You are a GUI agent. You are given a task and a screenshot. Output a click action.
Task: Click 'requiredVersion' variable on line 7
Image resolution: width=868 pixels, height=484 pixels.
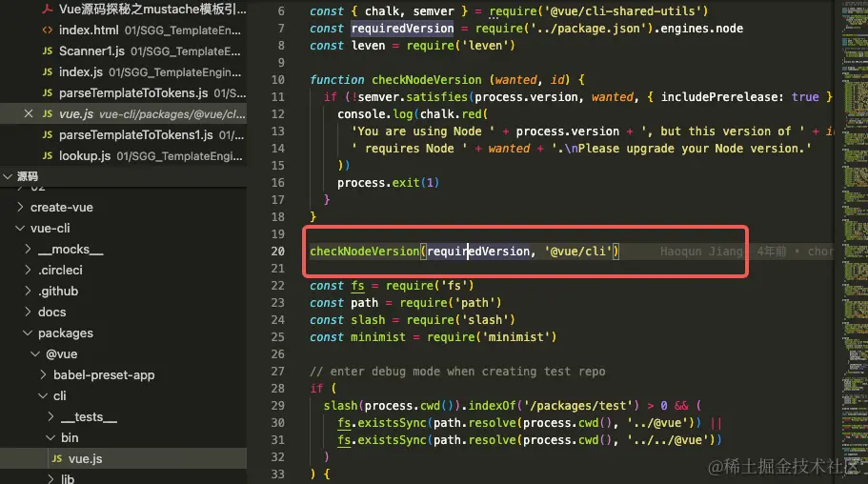click(x=402, y=29)
